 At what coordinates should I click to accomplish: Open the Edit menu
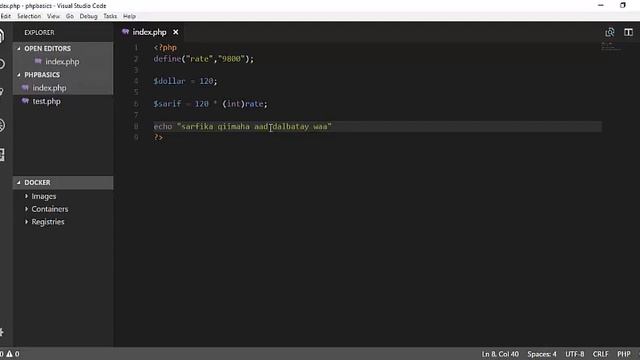click(6, 16)
